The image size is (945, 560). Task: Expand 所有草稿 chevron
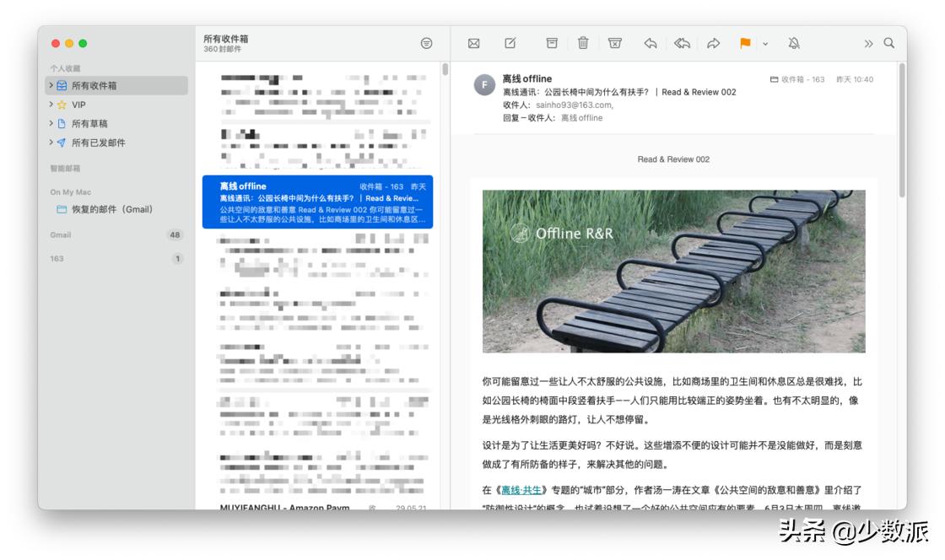[51, 123]
